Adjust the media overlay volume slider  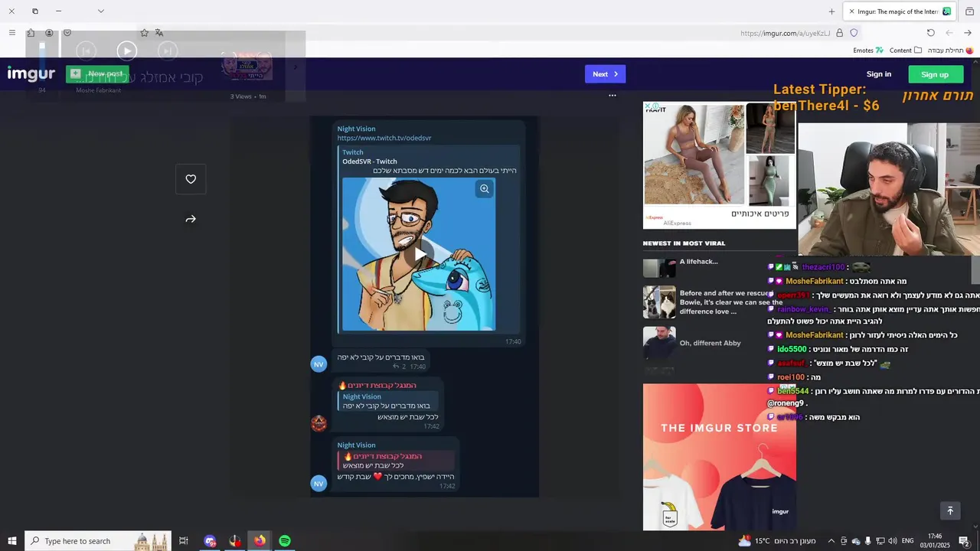42,63
